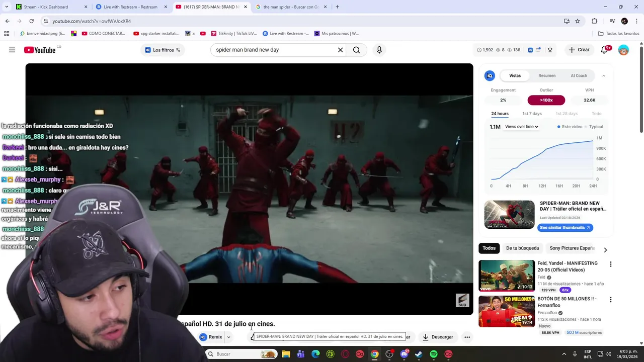Click the Windows taskbar Buscar field
Image resolution: width=644 pixels, height=362 pixels.
[x=242, y=354]
